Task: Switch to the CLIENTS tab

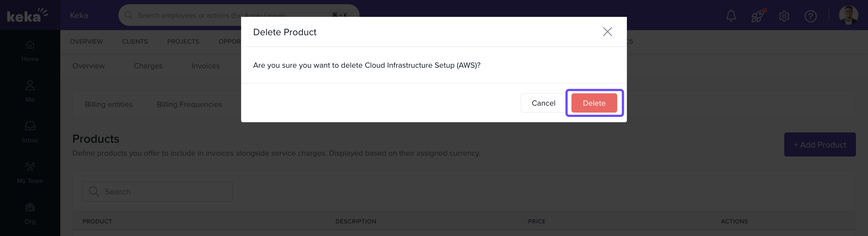Action: point(135,42)
